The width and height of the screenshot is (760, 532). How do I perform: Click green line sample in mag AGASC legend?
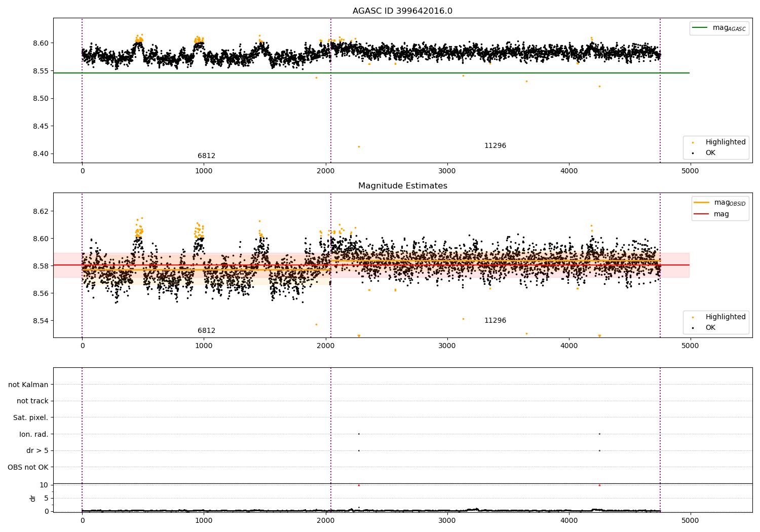(x=700, y=28)
